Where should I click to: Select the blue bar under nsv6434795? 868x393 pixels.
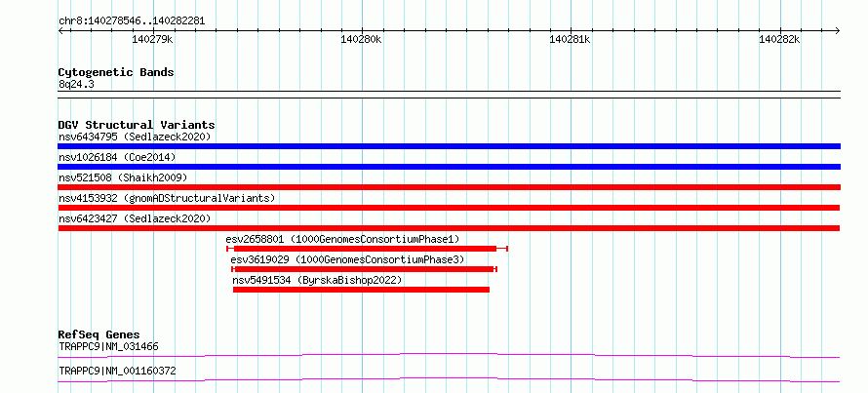449,146
